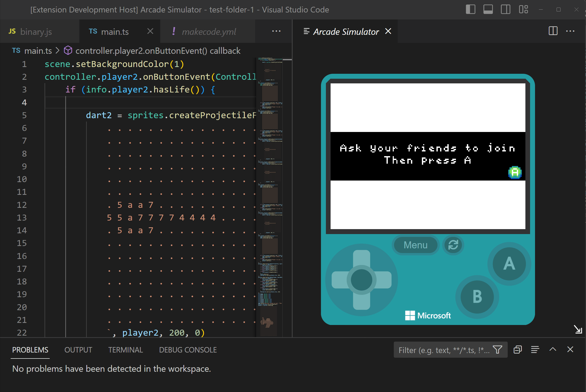Click line number 4 in gutter

click(x=24, y=102)
